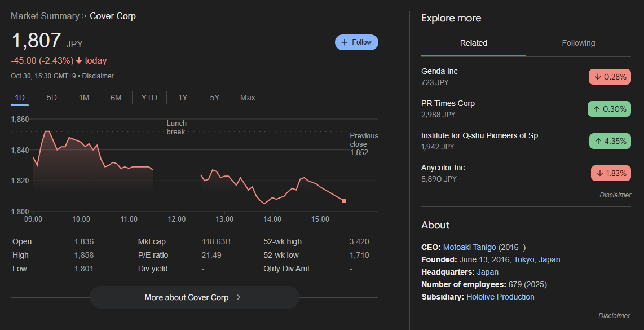Click the end-point dot on the price chart
The height and width of the screenshot is (330, 644).
pos(344,201)
